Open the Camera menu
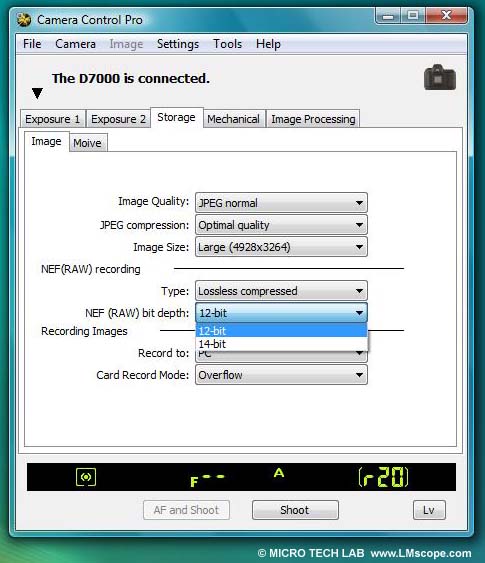 pos(75,44)
